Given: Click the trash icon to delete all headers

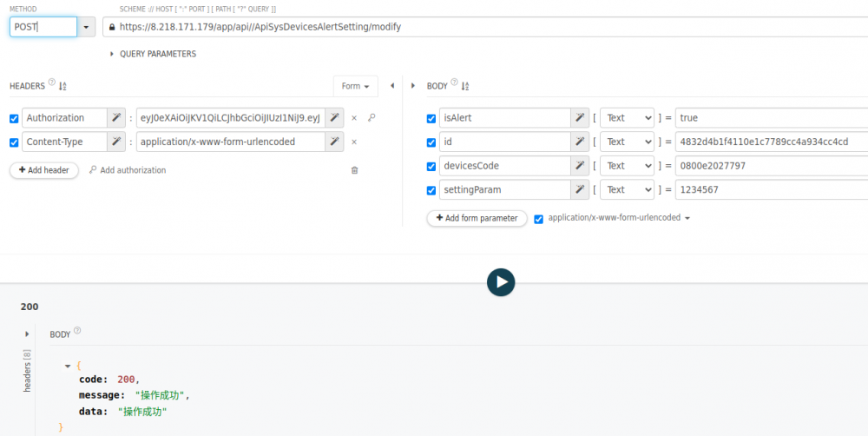Looking at the screenshot, I should [354, 170].
